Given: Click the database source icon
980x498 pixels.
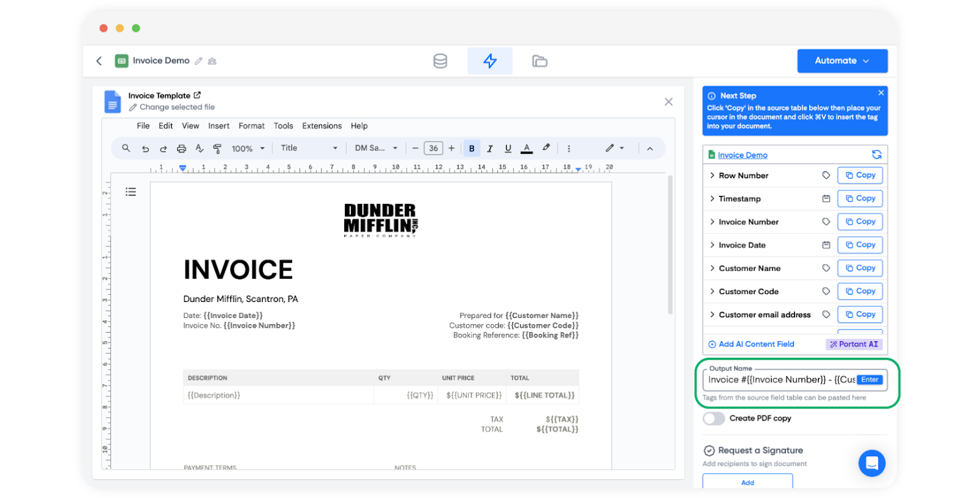Looking at the screenshot, I should pos(440,61).
